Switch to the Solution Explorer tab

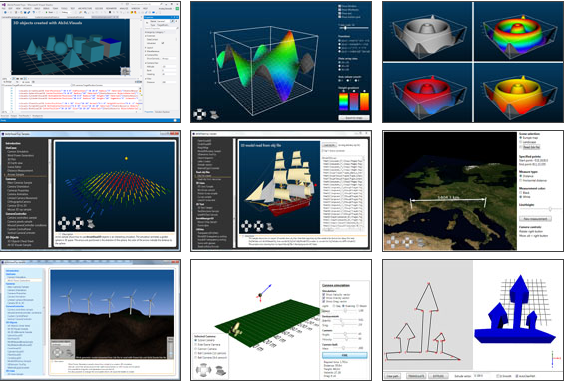tap(162, 112)
